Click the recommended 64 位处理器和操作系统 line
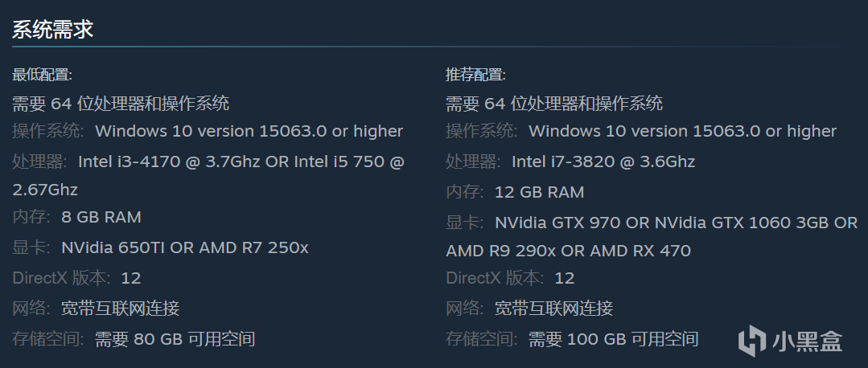This screenshot has width=868, height=368. click(554, 103)
